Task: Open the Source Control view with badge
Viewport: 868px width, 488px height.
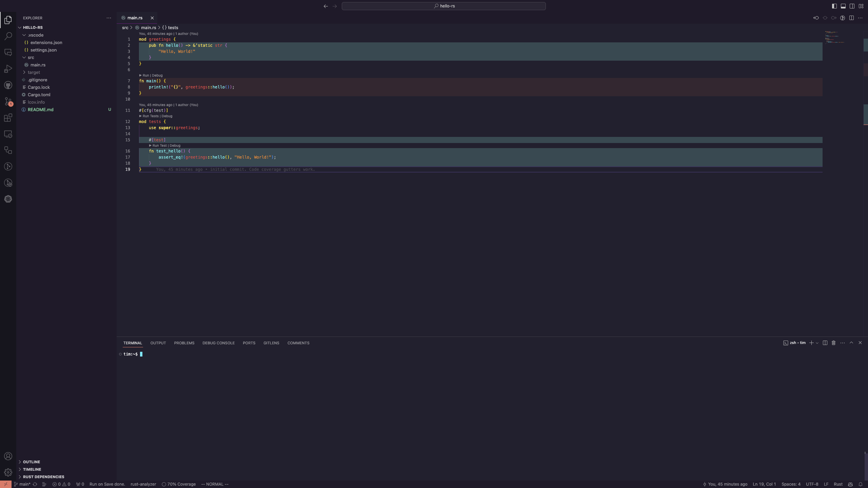Action: click(8, 101)
